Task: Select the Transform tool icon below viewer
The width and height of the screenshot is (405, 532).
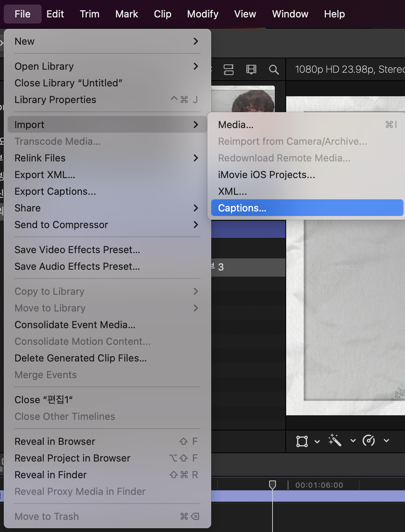Action: (302, 441)
